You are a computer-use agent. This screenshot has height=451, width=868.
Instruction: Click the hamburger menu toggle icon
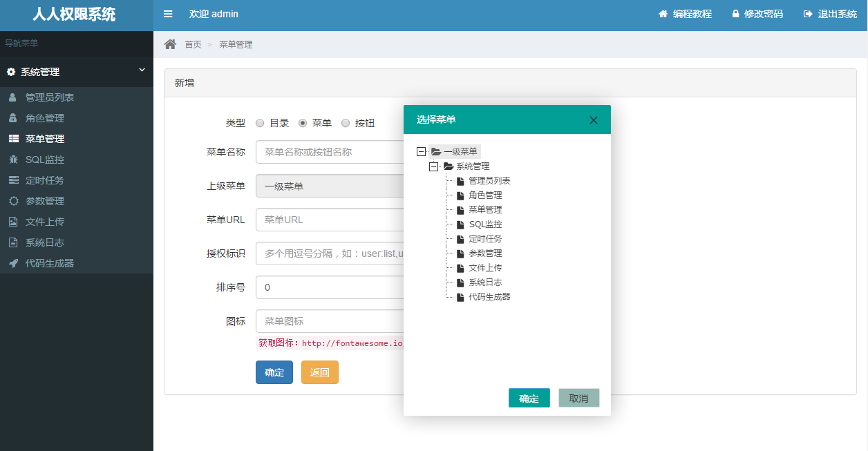point(168,14)
